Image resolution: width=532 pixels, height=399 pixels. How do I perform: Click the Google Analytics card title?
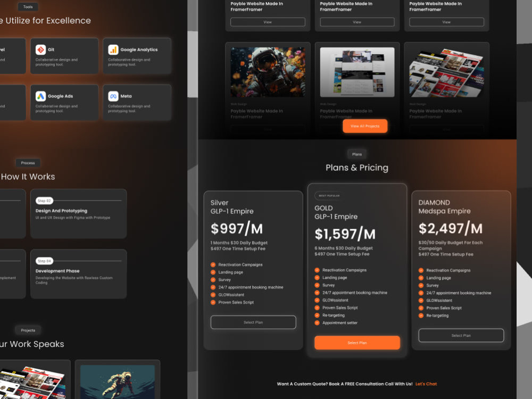[x=139, y=49]
